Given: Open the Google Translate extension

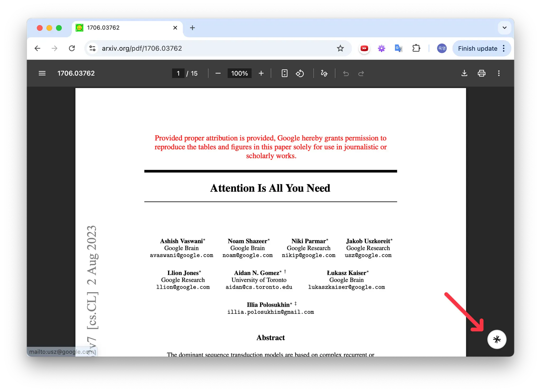Looking at the screenshot, I should [398, 48].
